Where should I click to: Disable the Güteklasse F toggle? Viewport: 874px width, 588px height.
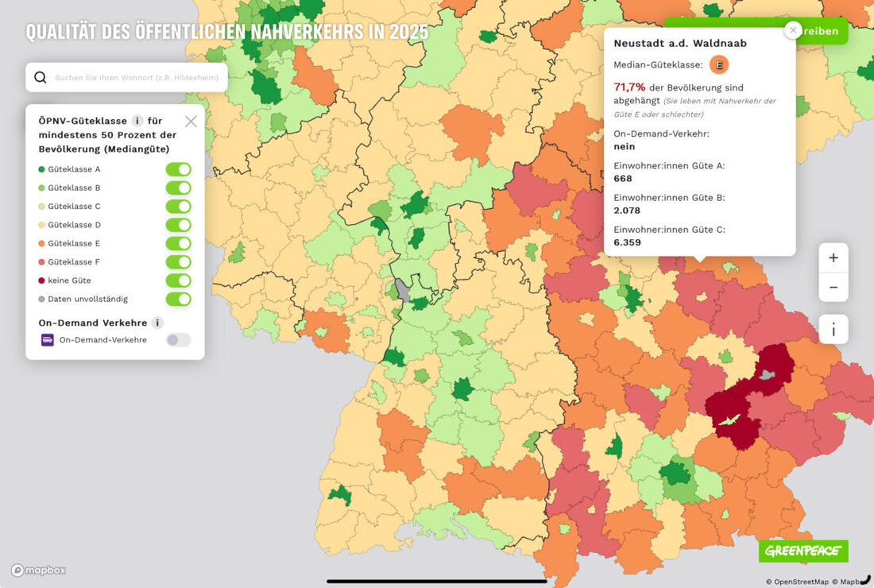178,261
